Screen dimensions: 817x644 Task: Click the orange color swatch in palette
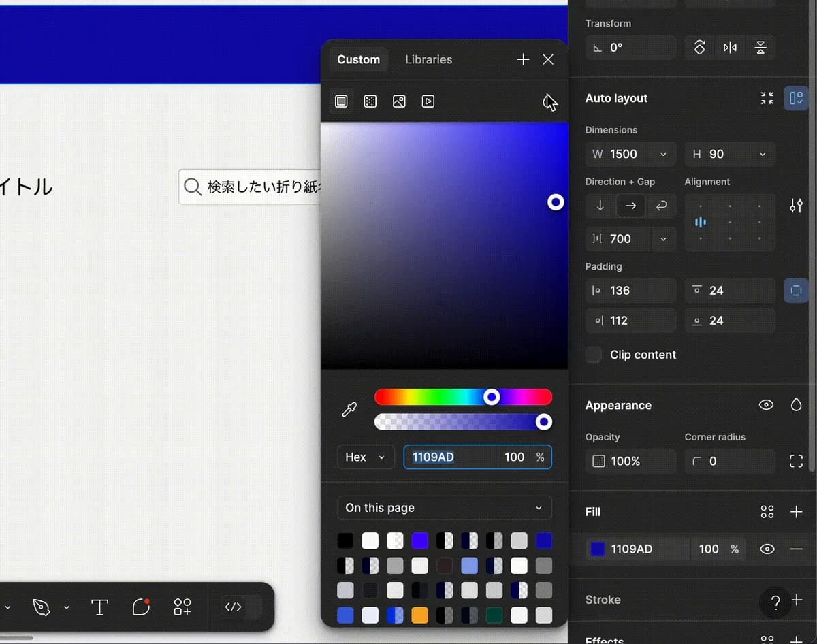(x=420, y=615)
